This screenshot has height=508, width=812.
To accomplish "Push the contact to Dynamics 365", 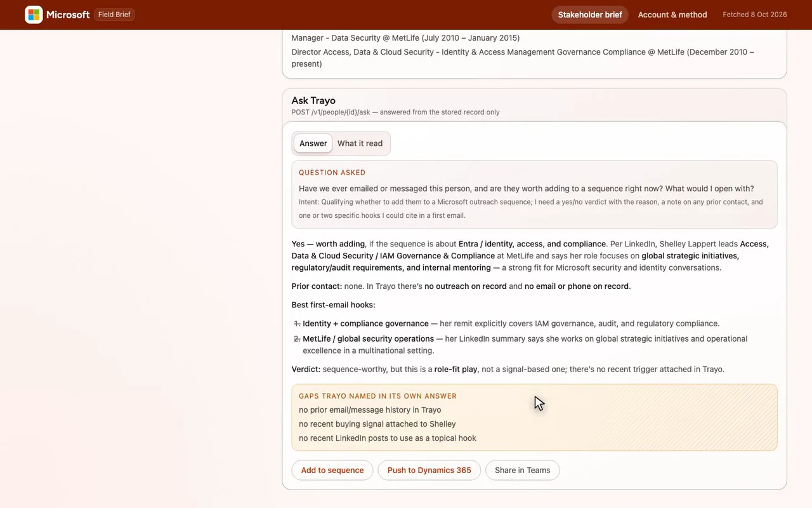I will 429,471.
